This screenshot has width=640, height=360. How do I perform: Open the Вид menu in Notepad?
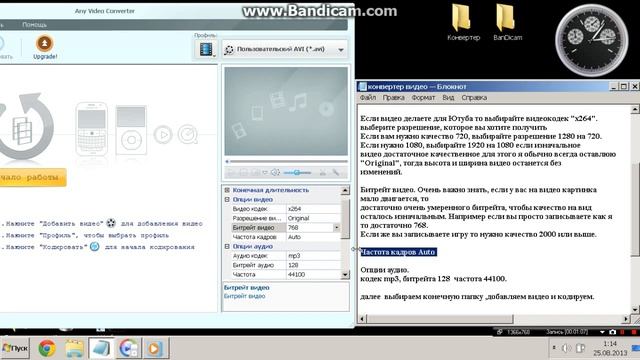pos(448,98)
